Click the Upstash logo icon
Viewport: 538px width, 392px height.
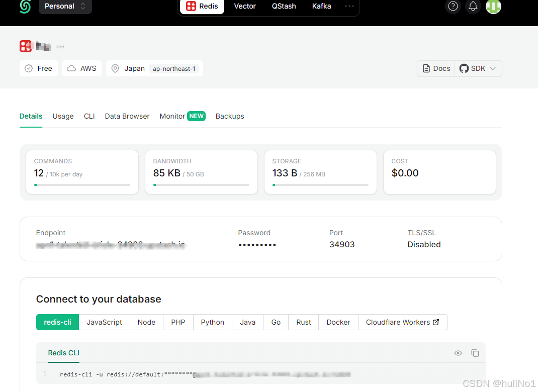(25, 6)
